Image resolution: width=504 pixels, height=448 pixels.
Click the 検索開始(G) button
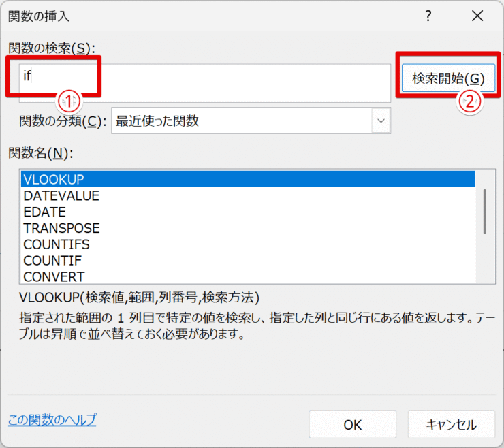(x=448, y=78)
